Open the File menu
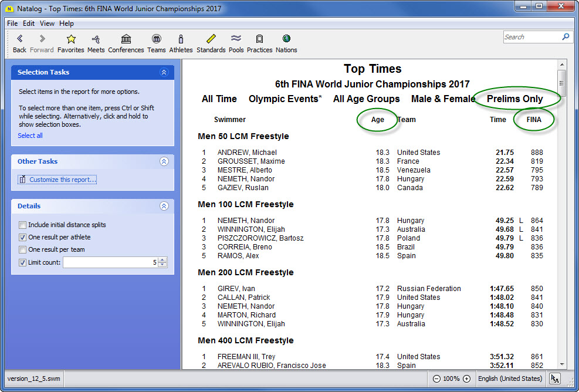The width and height of the screenshot is (579, 392). coord(12,23)
